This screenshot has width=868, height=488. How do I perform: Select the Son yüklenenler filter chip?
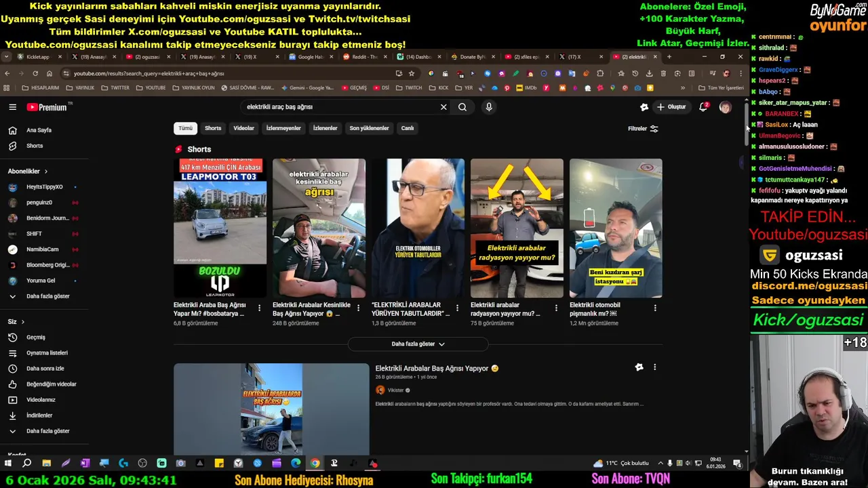(x=369, y=128)
